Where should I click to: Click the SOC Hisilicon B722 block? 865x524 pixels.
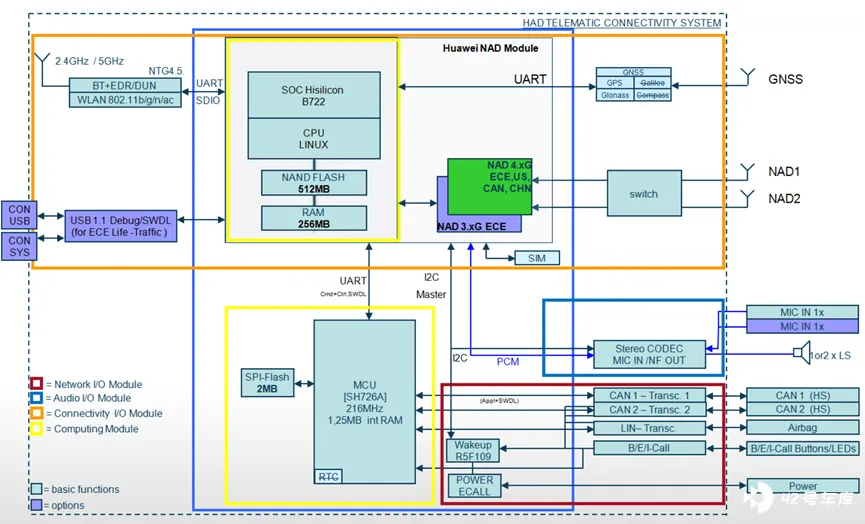pos(314,95)
